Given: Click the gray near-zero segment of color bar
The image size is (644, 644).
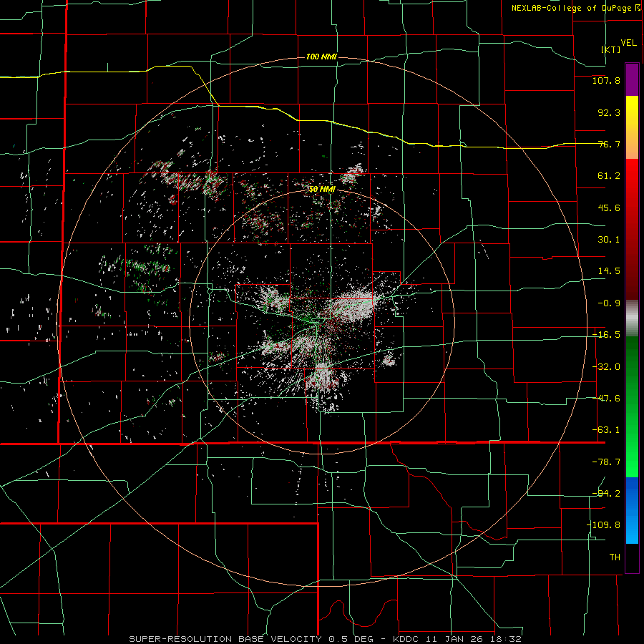Looking at the screenshot, I should [x=632, y=318].
